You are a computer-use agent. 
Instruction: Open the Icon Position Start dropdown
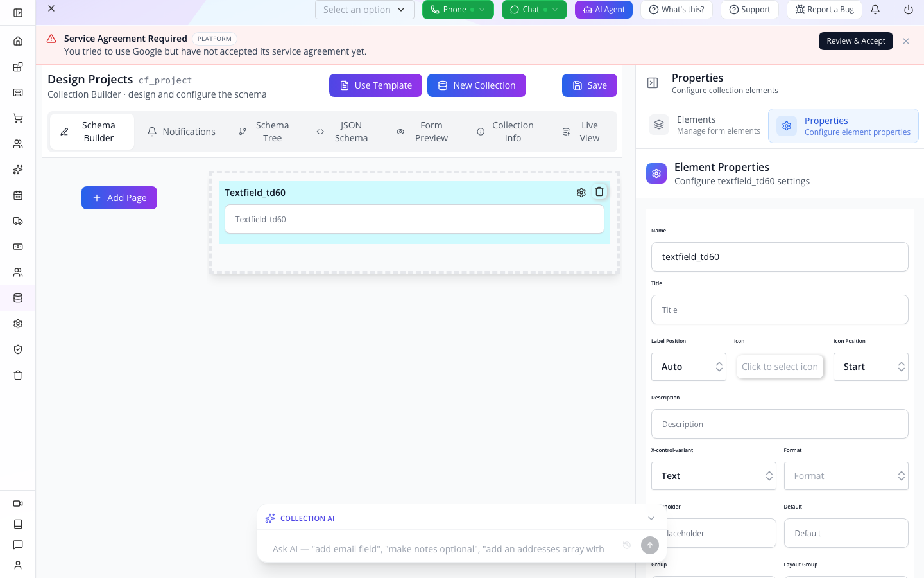[871, 367]
